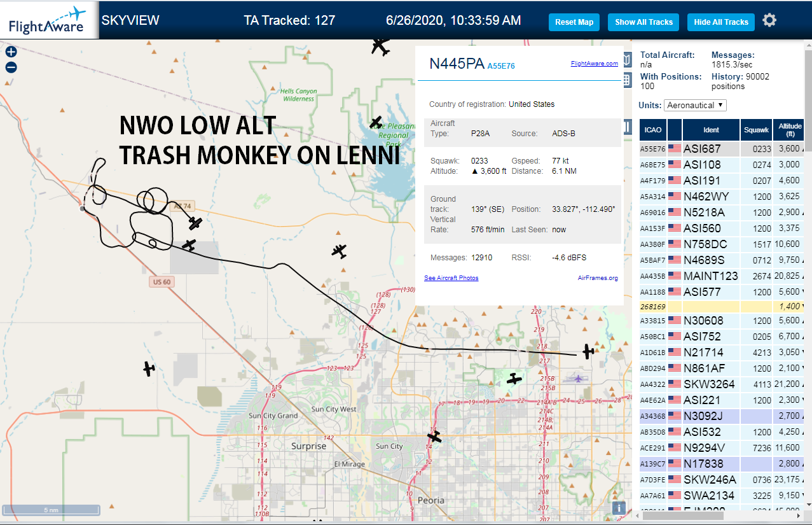Screen dimensions: 812x525
Task: Select the SWA2134 aircraft row
Action: tap(722, 496)
